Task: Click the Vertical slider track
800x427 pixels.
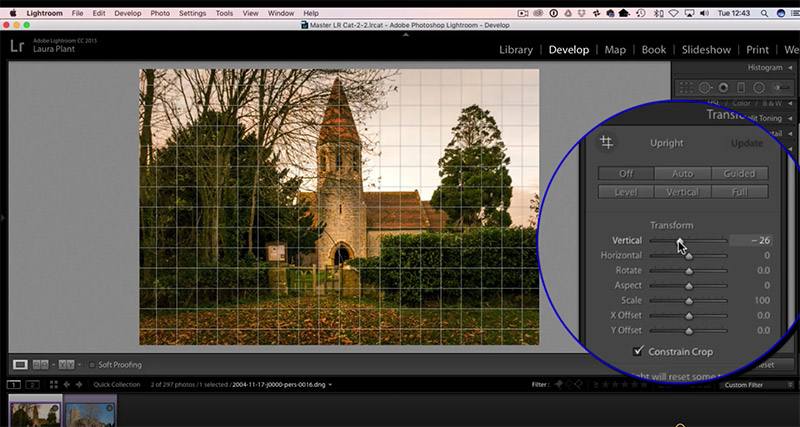Action: point(688,240)
